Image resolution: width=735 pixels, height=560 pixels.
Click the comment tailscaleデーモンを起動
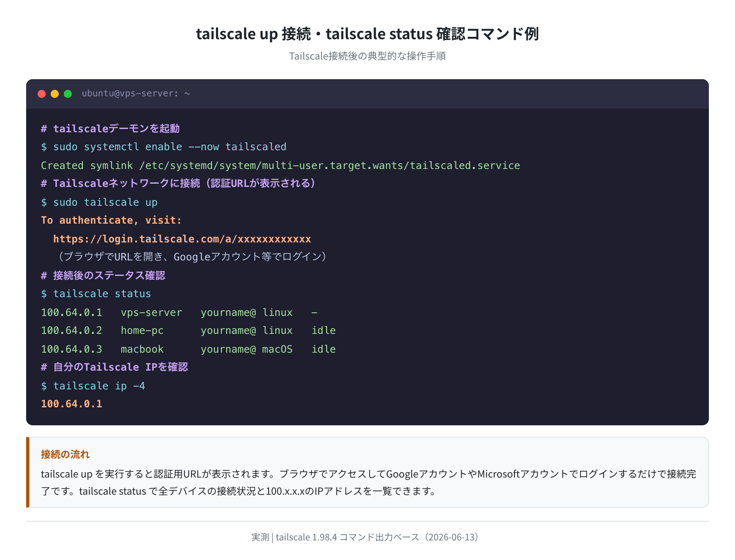[x=110, y=129]
